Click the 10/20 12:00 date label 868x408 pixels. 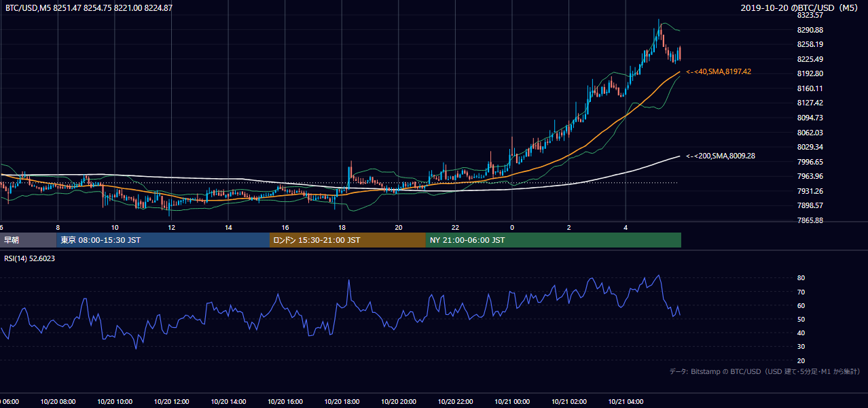171,402
